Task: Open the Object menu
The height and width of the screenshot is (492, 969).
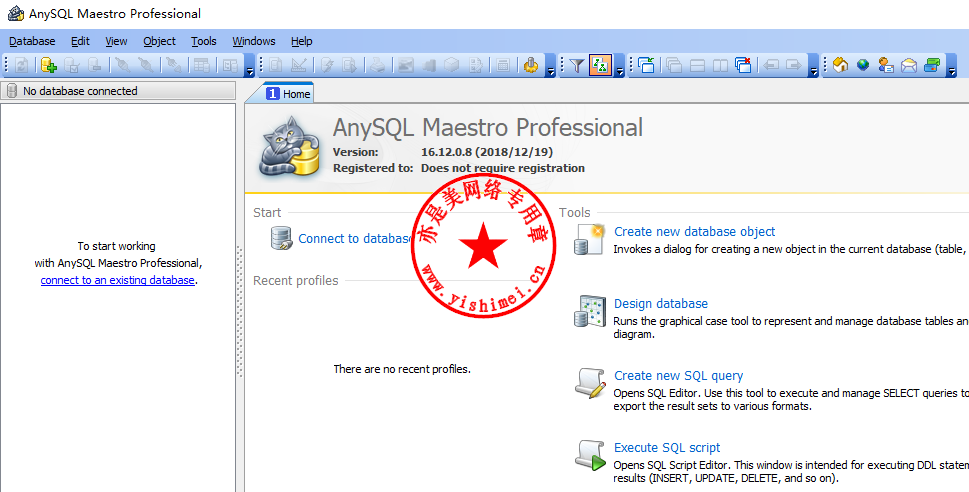Action: [x=159, y=41]
